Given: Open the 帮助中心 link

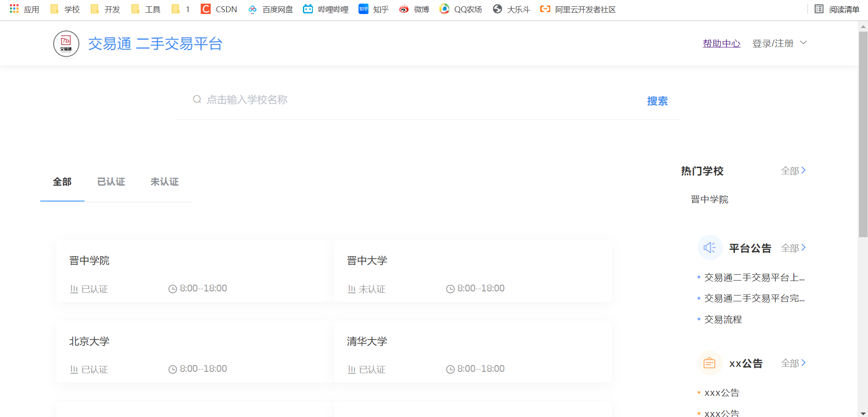Looking at the screenshot, I should pos(722,43).
